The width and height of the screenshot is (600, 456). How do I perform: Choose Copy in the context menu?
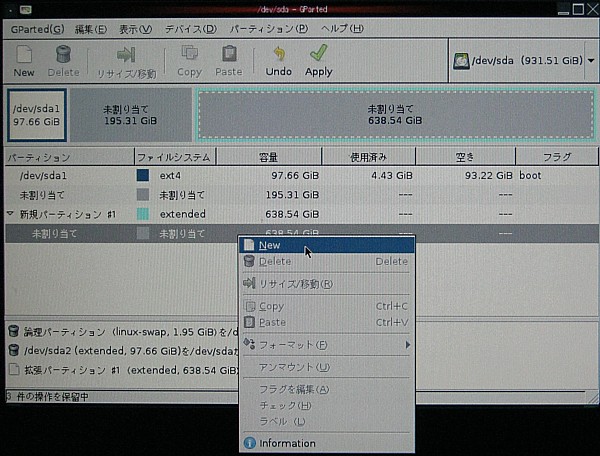327,306
